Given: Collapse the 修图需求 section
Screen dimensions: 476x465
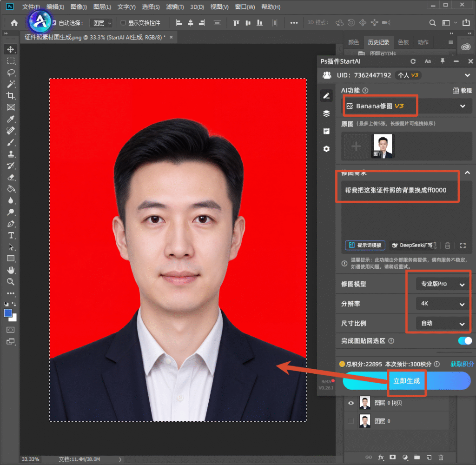Looking at the screenshot, I should (467, 173).
